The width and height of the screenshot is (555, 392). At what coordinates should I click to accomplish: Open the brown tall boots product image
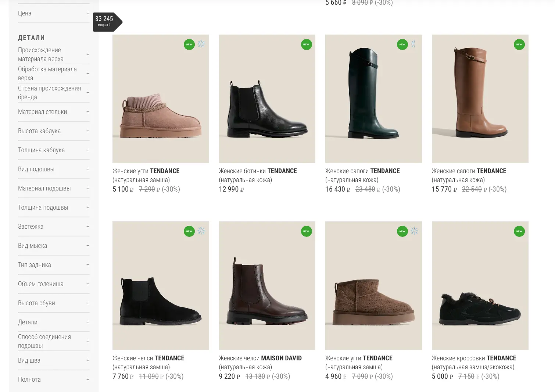[x=480, y=99]
